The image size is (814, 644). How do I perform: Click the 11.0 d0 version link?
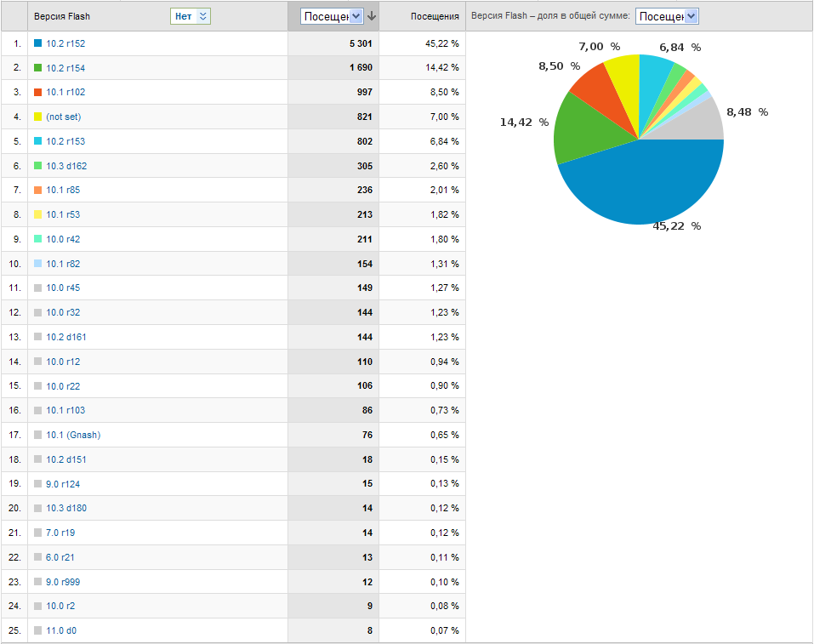(x=63, y=630)
